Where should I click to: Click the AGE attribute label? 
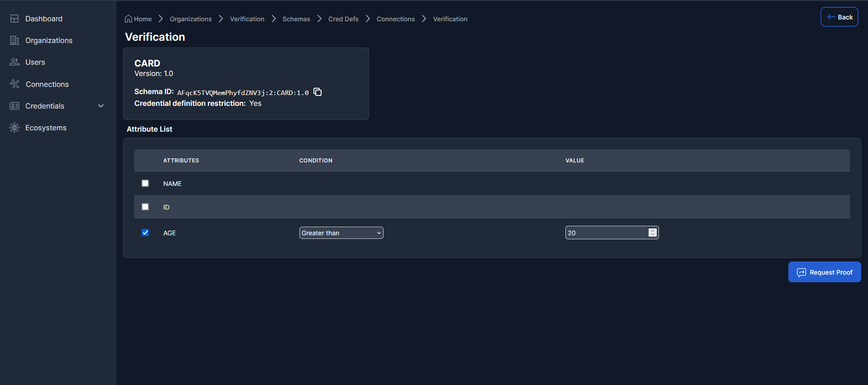point(170,233)
